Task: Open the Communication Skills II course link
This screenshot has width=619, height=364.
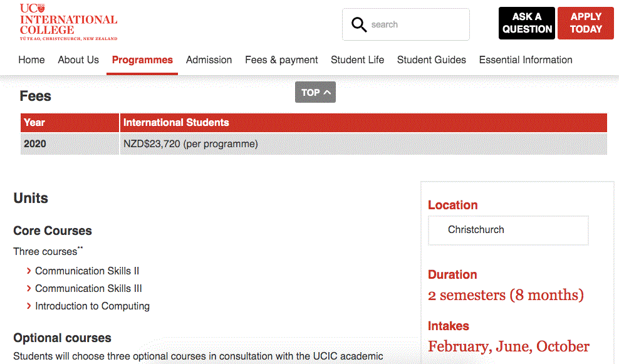Action: (87, 271)
